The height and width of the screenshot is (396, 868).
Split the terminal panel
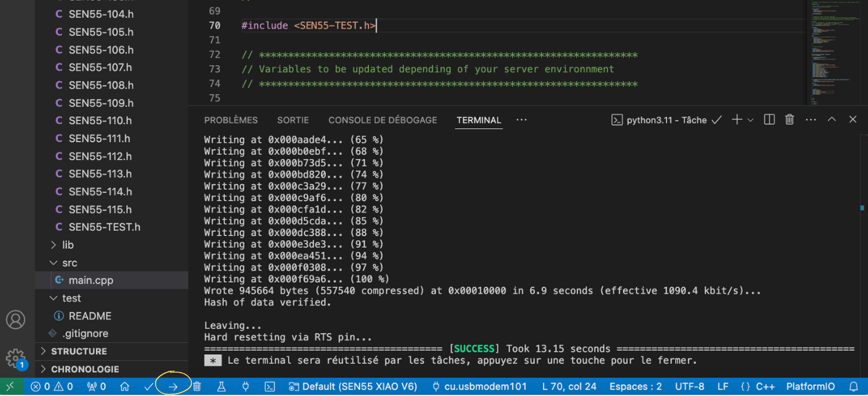(769, 120)
